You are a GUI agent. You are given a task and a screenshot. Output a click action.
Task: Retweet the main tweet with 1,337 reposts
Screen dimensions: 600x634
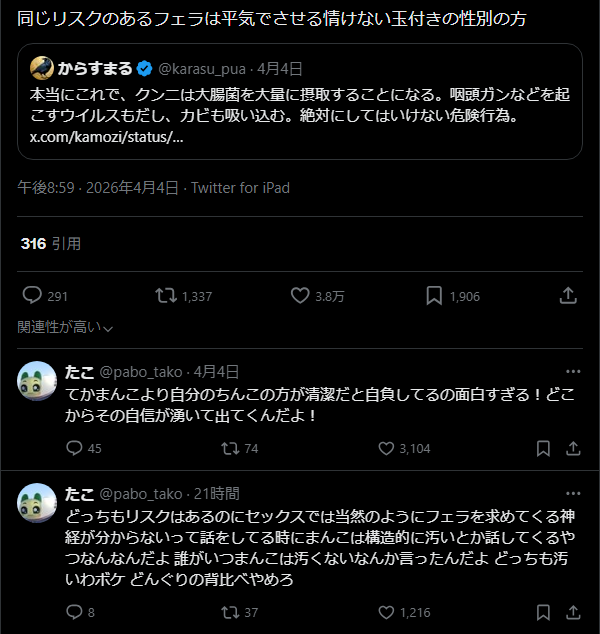coord(167,296)
